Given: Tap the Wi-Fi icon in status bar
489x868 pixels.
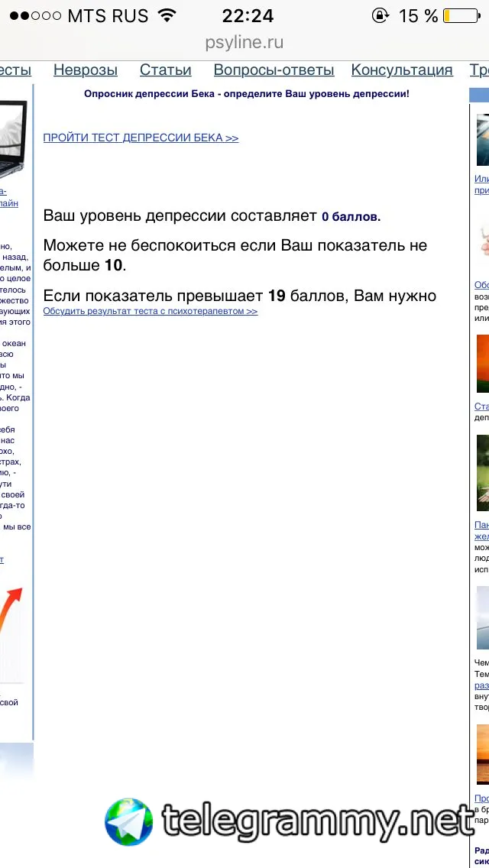Looking at the screenshot, I should pos(166,15).
